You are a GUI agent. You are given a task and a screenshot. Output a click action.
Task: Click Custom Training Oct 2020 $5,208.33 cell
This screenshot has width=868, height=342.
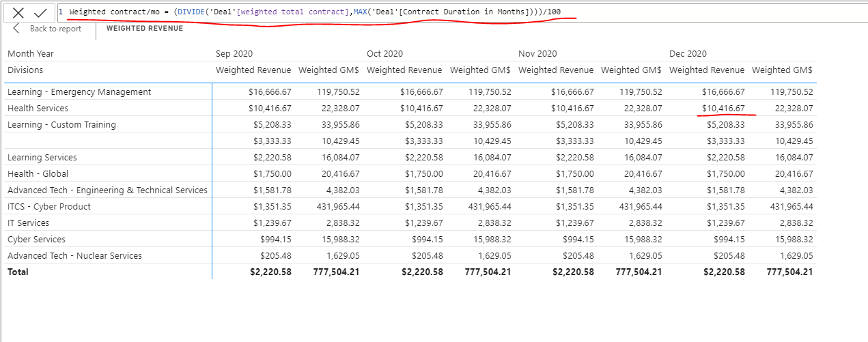[423, 124]
